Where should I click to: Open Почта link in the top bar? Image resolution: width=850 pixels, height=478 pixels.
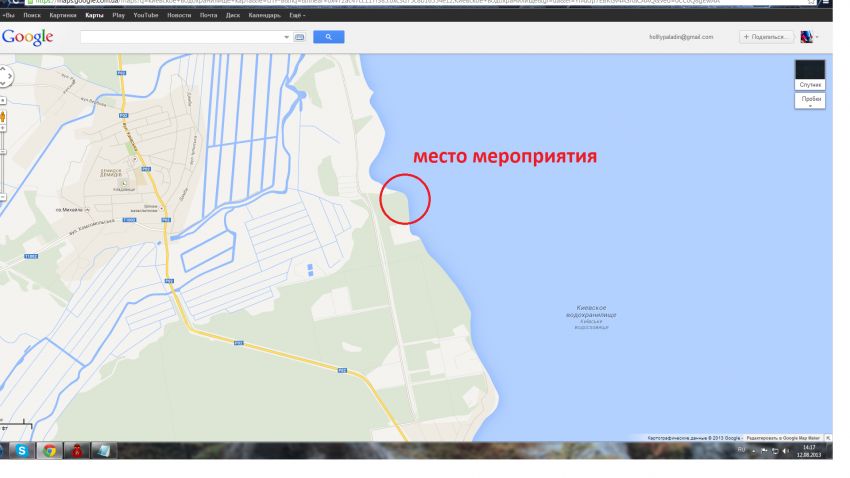point(208,15)
